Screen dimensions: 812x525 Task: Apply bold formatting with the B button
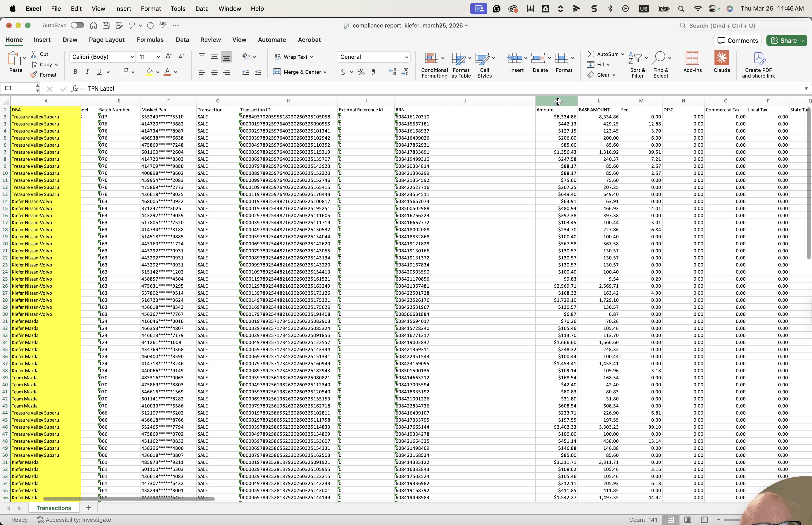pos(75,72)
